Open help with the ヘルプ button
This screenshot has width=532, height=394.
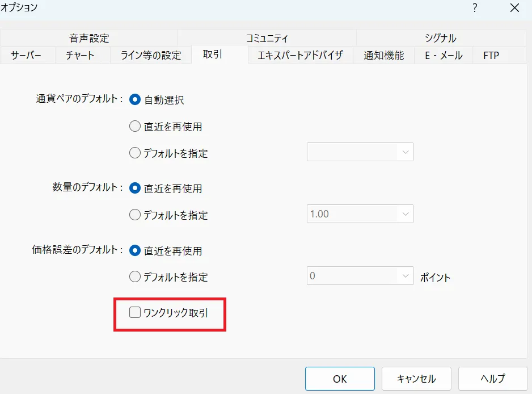pyautogui.click(x=493, y=379)
